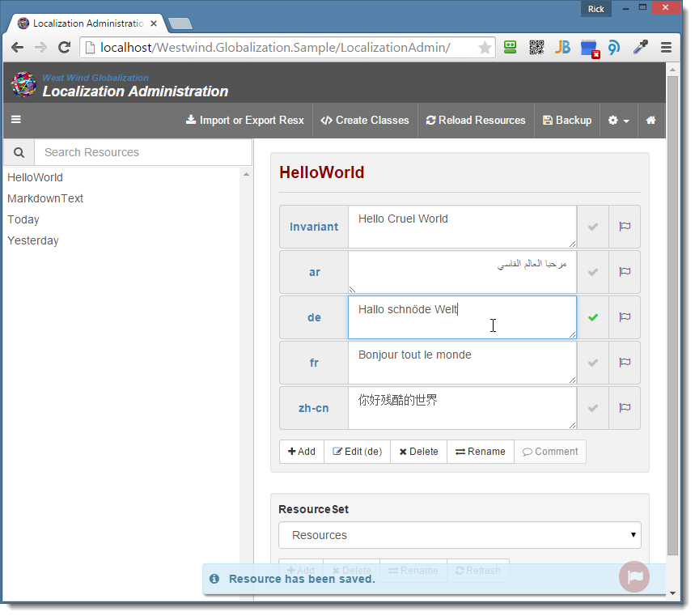Open the eyedropper extension icon
The width and height of the screenshot is (695, 616).
tap(641, 47)
